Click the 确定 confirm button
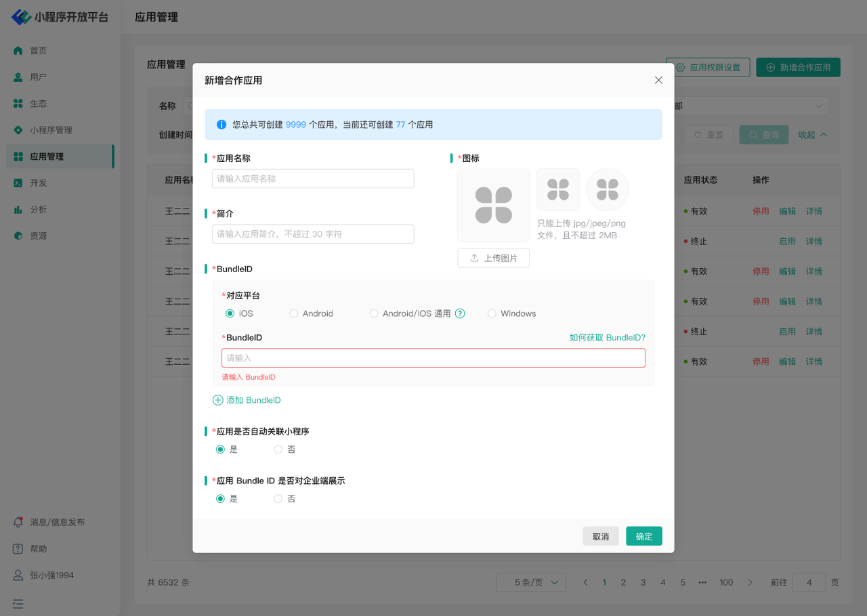The height and width of the screenshot is (616, 867). point(643,536)
